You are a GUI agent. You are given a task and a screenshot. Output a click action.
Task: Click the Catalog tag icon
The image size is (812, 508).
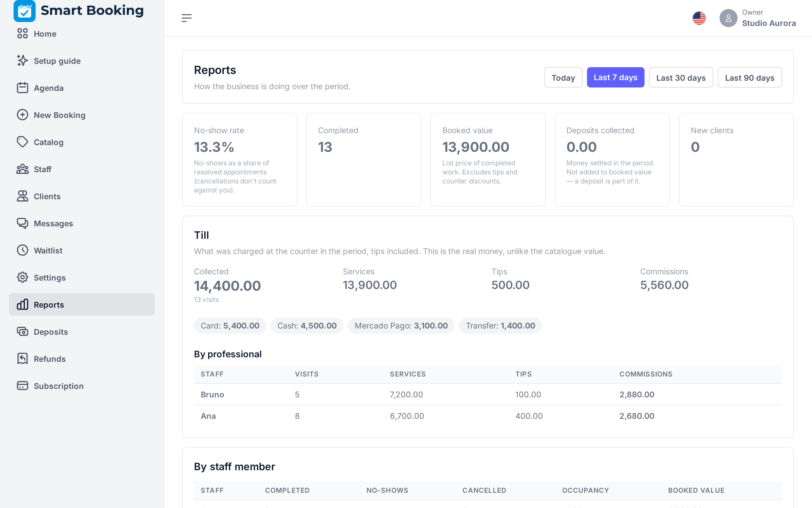pyautogui.click(x=23, y=142)
